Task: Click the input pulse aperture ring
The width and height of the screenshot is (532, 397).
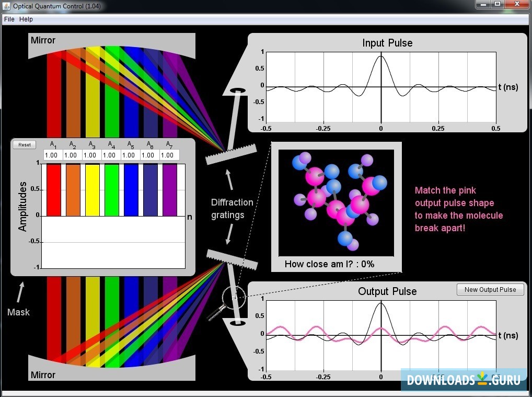Action: [238, 90]
